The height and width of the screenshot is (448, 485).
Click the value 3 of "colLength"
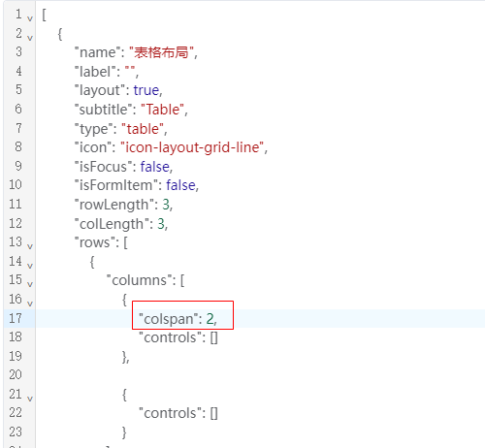(161, 224)
